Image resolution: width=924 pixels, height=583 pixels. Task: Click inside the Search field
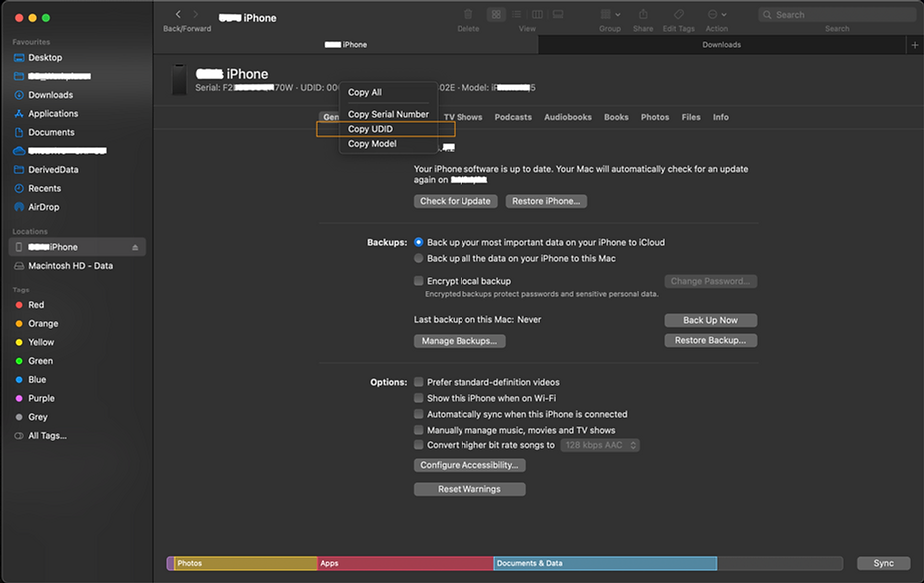839,14
